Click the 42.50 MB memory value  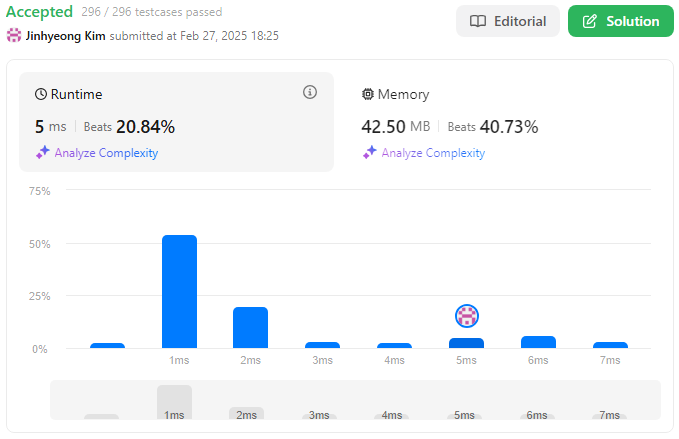396,127
